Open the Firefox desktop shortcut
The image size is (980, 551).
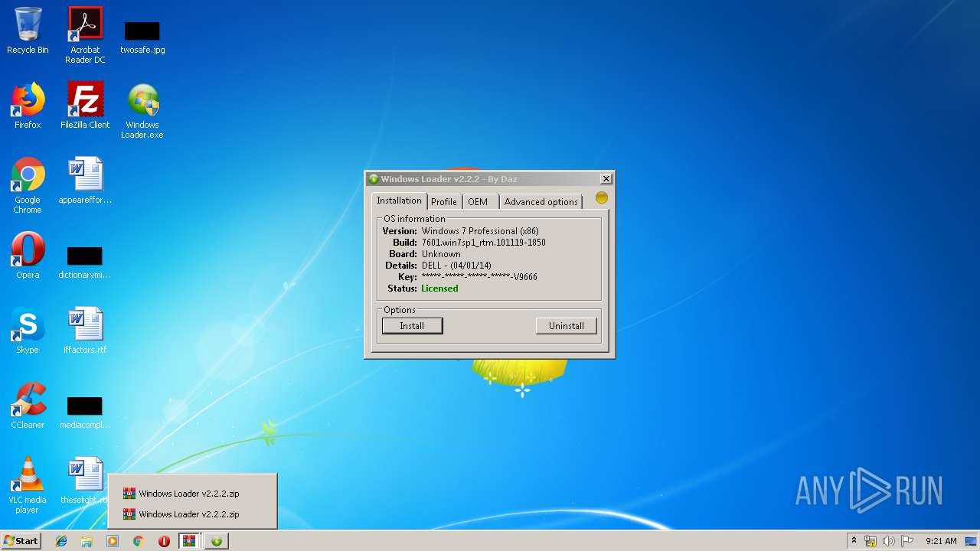point(28,106)
